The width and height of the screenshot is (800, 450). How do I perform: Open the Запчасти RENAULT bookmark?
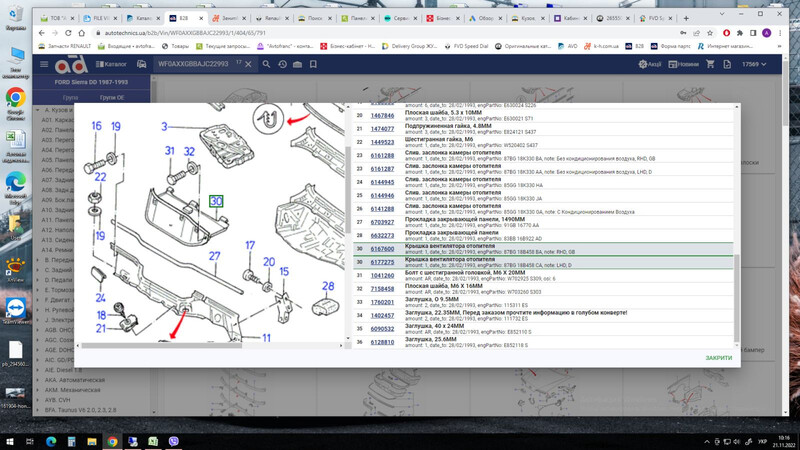65,46
